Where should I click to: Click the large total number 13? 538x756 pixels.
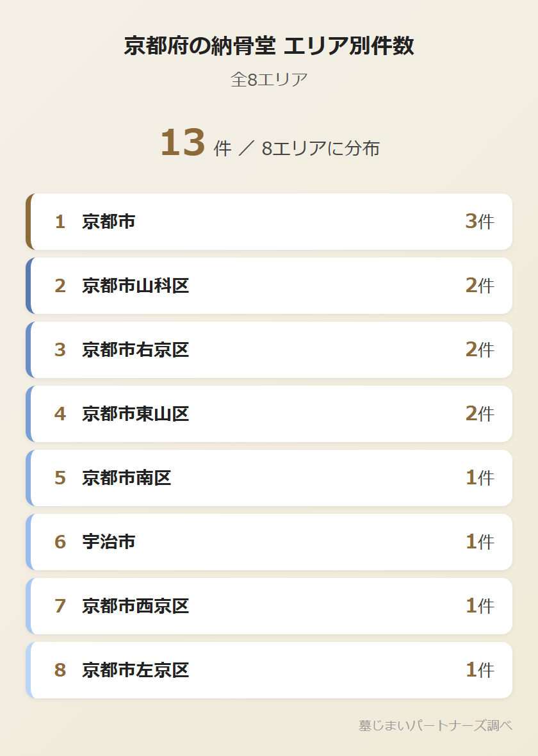pos(182,143)
